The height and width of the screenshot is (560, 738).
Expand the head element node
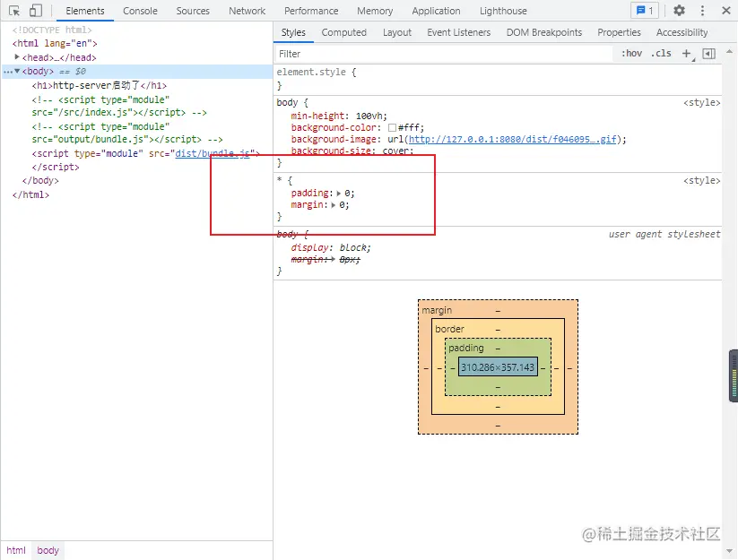(17, 56)
